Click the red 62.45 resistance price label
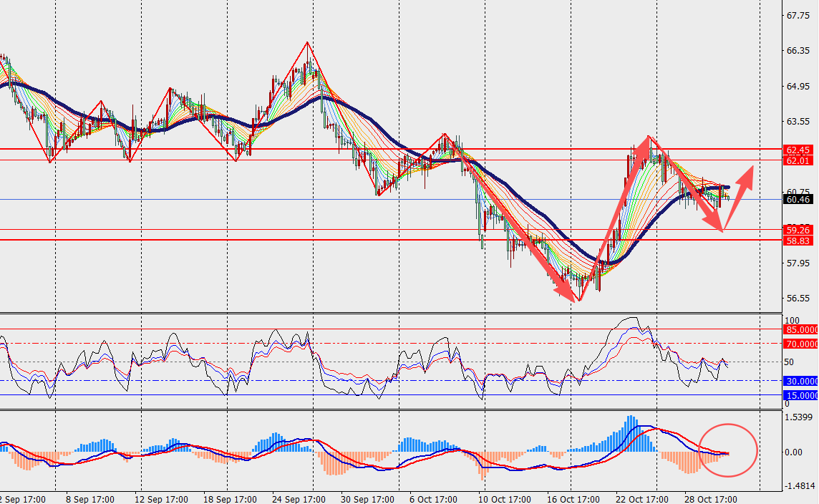 click(798, 150)
